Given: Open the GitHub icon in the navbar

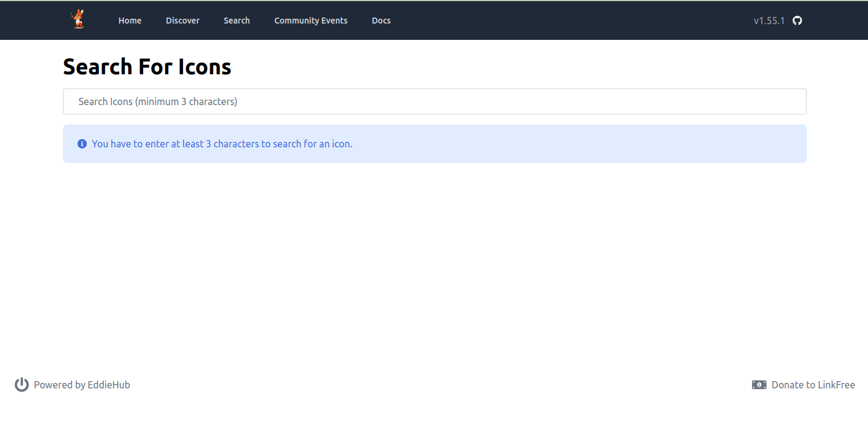Looking at the screenshot, I should (x=797, y=21).
